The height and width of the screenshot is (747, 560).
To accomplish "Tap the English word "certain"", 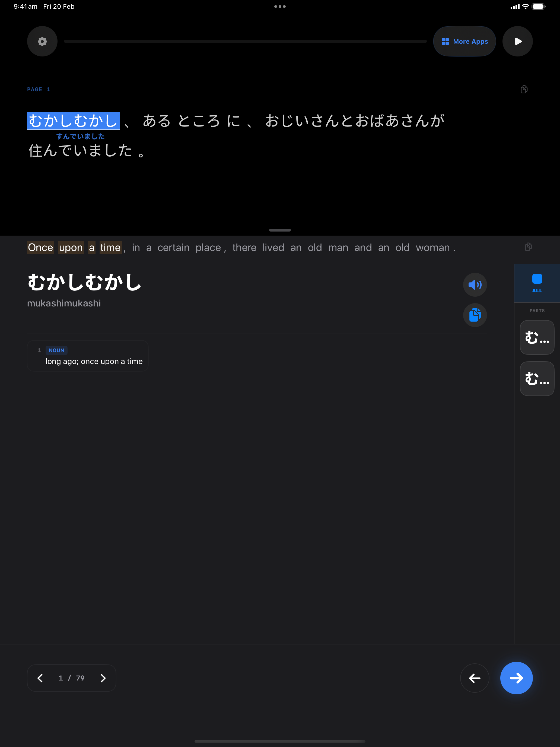I will pyautogui.click(x=173, y=248).
